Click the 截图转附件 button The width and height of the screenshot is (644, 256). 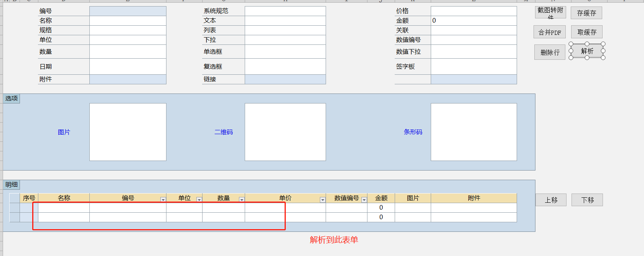click(550, 12)
